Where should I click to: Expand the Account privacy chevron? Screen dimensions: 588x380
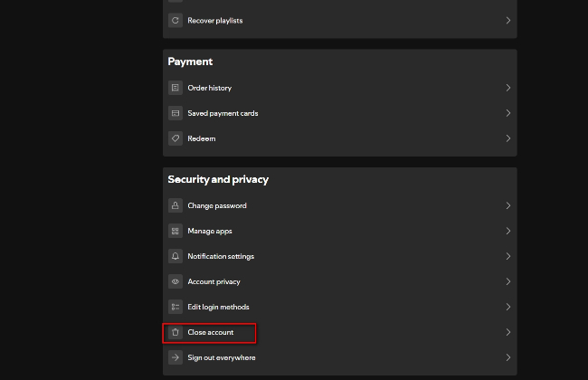click(508, 281)
